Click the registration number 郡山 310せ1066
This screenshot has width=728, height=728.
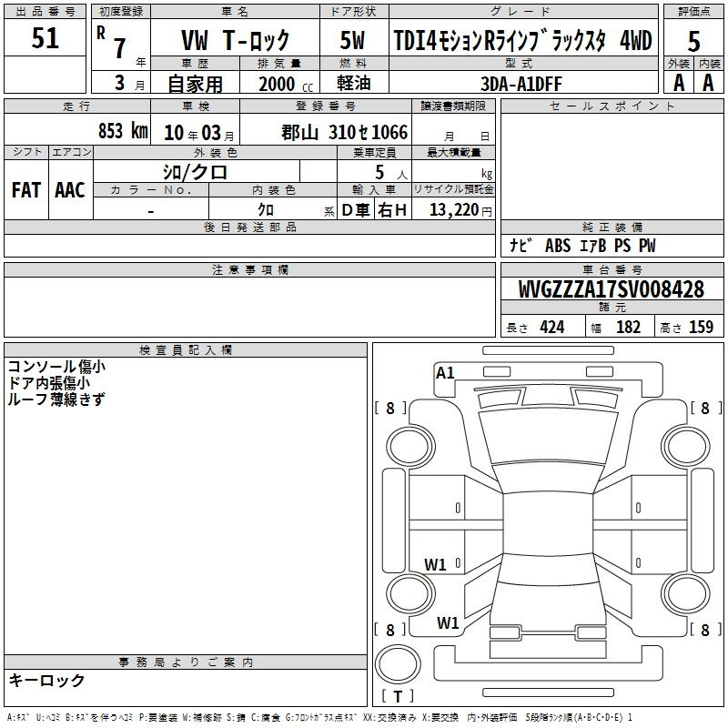coord(344,133)
